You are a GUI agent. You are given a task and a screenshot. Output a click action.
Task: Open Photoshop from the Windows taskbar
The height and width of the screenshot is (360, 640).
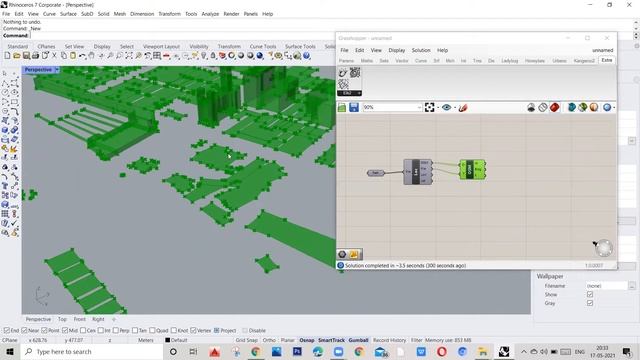(x=297, y=351)
